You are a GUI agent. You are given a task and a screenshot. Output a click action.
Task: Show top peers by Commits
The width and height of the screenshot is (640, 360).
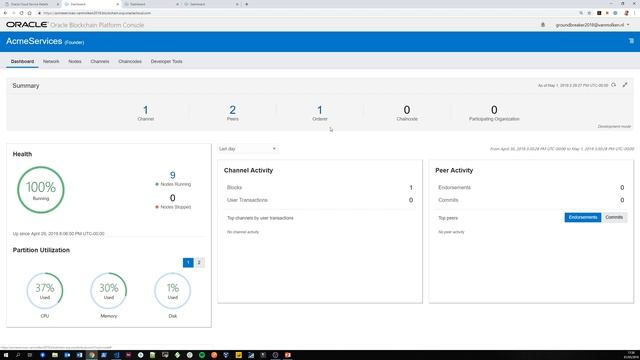click(614, 217)
